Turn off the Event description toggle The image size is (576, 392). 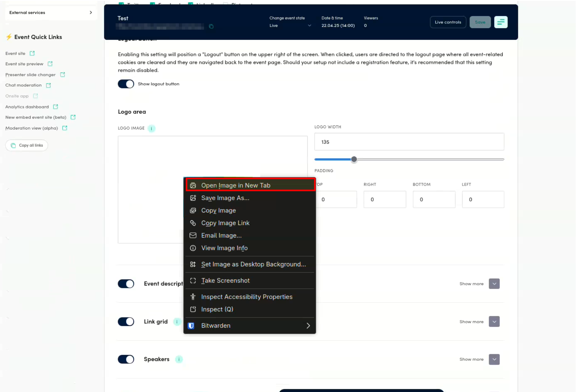(x=126, y=284)
